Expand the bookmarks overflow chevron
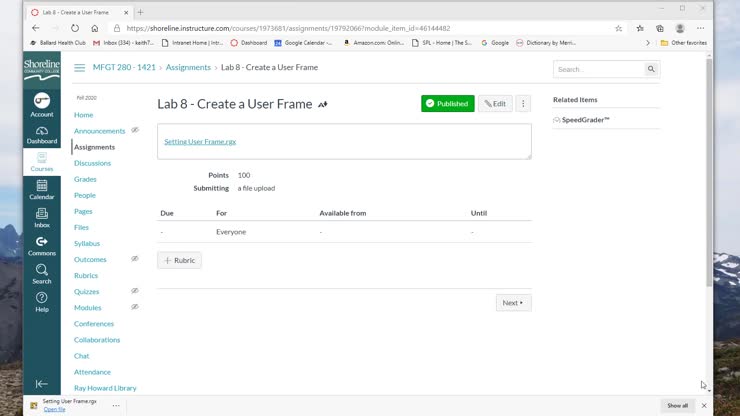The image size is (740, 416). tap(648, 43)
